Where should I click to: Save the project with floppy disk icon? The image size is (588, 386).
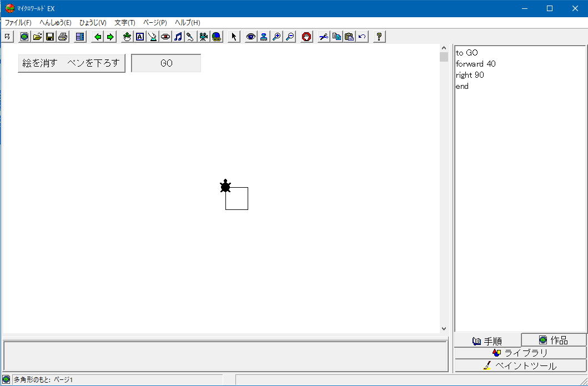(x=50, y=37)
